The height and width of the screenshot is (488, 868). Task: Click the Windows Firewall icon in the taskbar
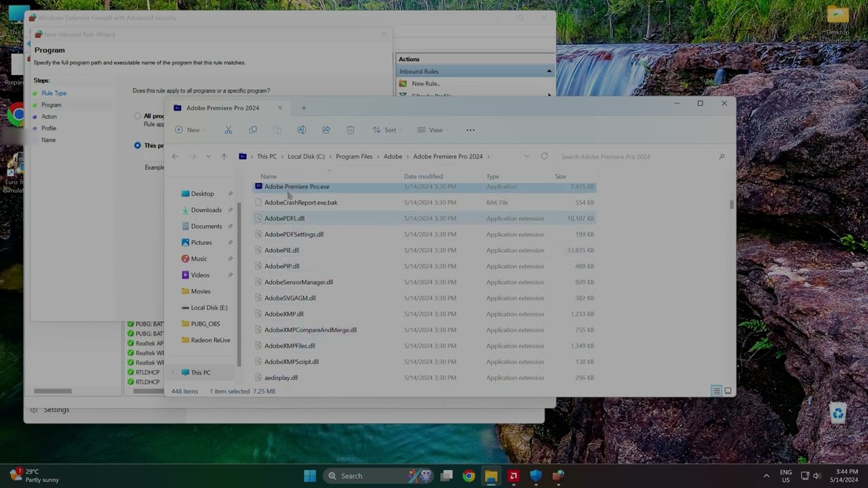[558, 476]
